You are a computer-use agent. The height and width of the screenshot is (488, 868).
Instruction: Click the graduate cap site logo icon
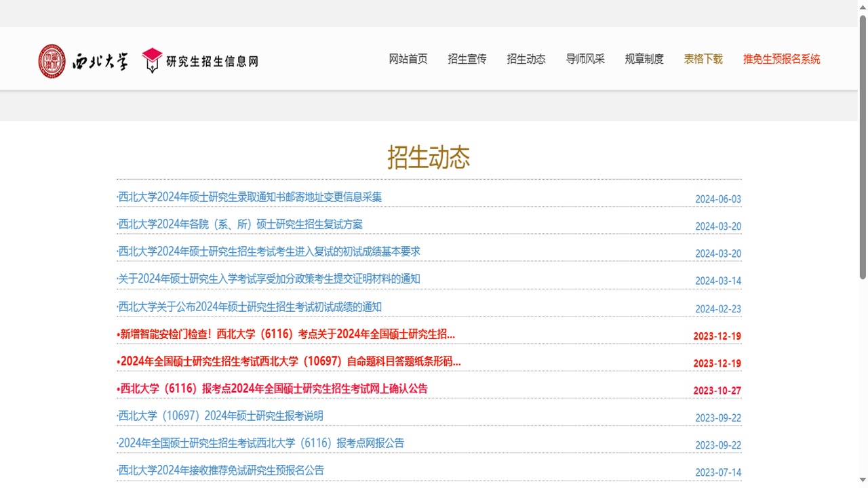tap(152, 60)
